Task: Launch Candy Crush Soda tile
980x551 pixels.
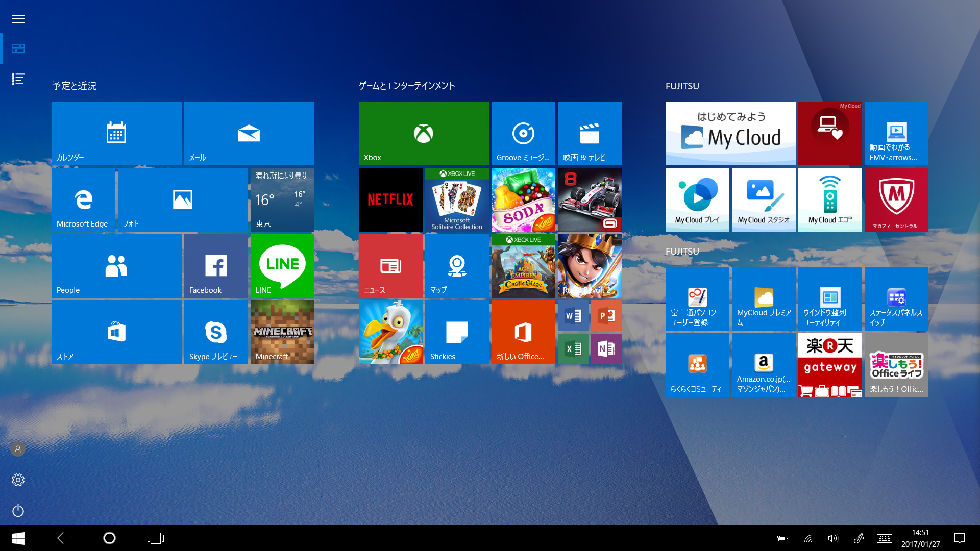Action: tap(523, 199)
